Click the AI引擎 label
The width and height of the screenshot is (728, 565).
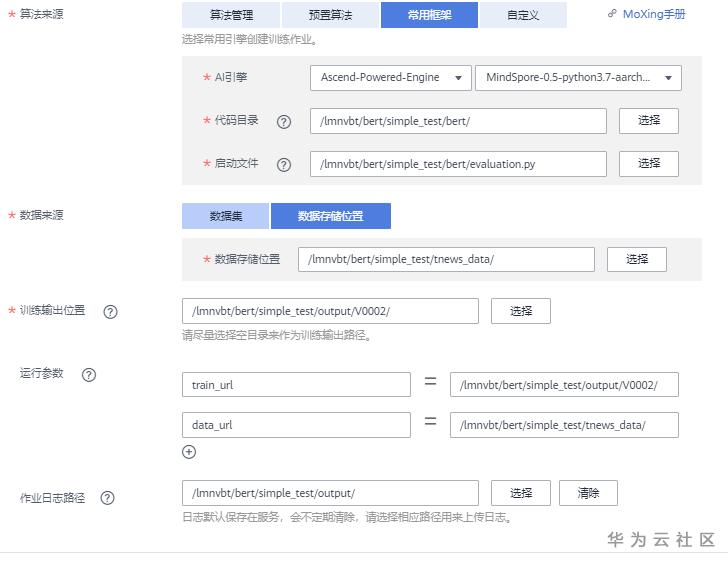tap(231, 77)
